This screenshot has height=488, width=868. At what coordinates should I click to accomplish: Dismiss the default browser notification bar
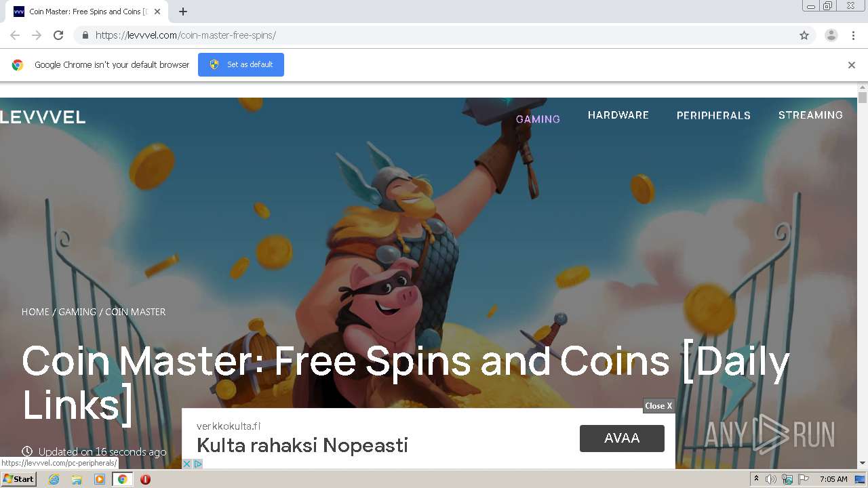tap(852, 65)
